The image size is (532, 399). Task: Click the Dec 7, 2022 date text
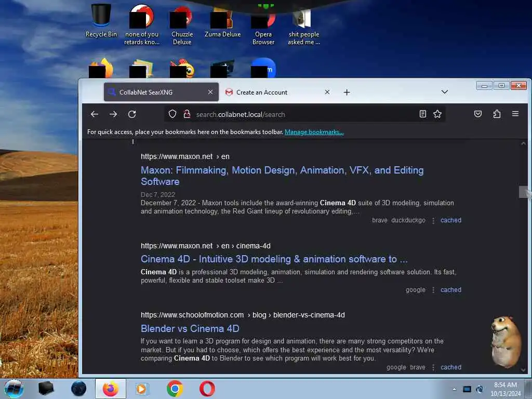coord(158,194)
